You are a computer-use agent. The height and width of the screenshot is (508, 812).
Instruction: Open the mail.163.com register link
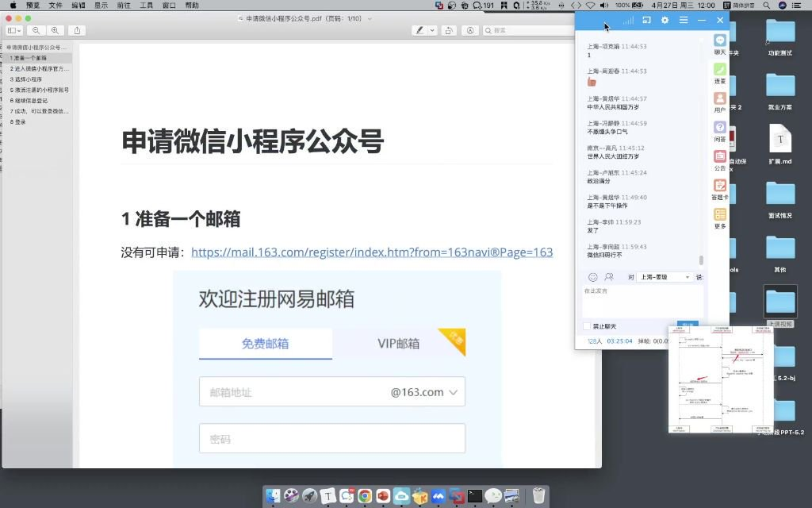(x=372, y=252)
